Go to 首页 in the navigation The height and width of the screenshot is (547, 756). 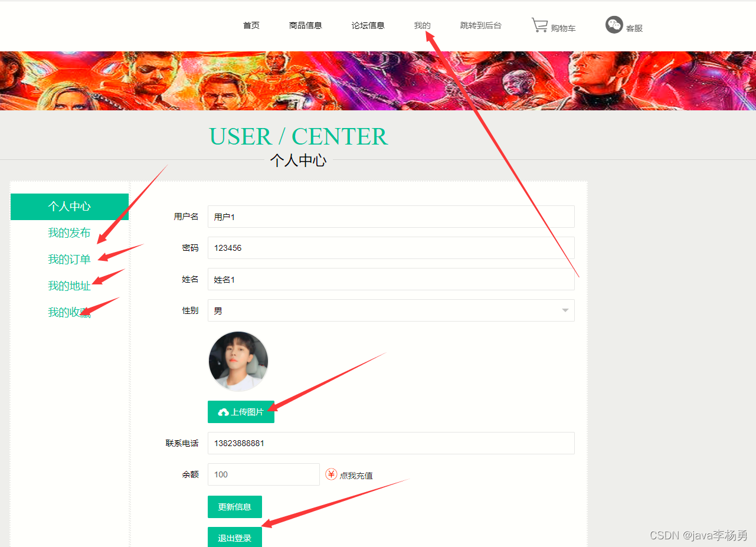pyautogui.click(x=251, y=25)
